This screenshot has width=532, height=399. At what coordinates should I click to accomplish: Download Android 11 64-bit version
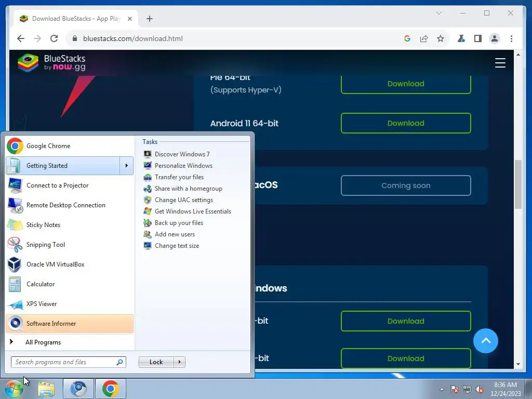(406, 123)
